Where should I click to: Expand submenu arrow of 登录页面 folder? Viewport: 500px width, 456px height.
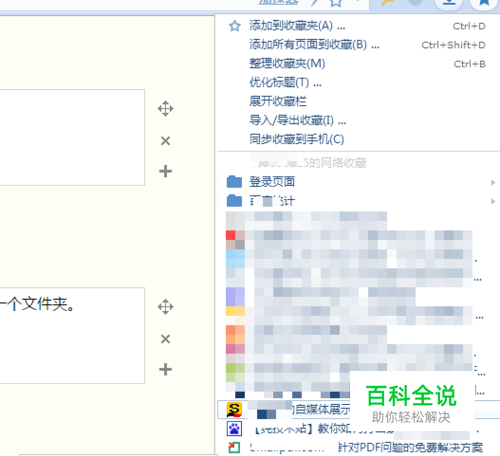click(493, 182)
